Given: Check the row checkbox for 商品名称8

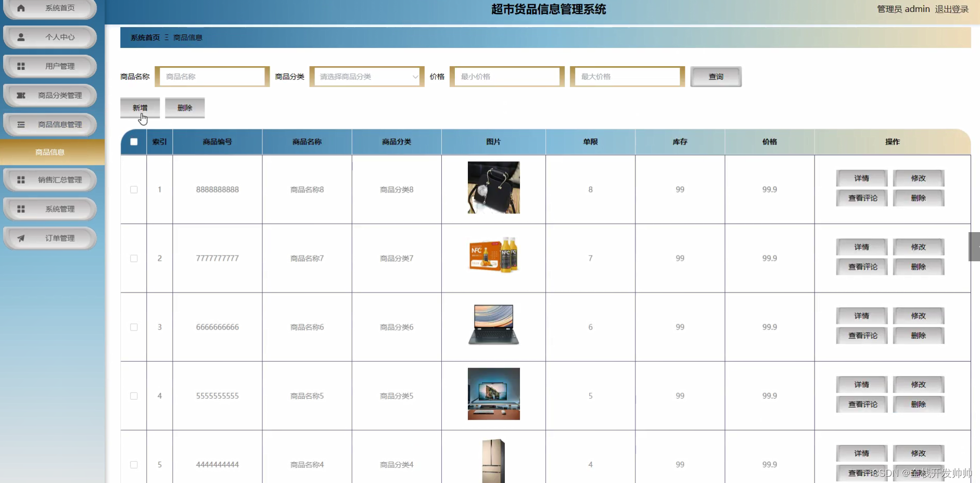Looking at the screenshot, I should tap(134, 189).
